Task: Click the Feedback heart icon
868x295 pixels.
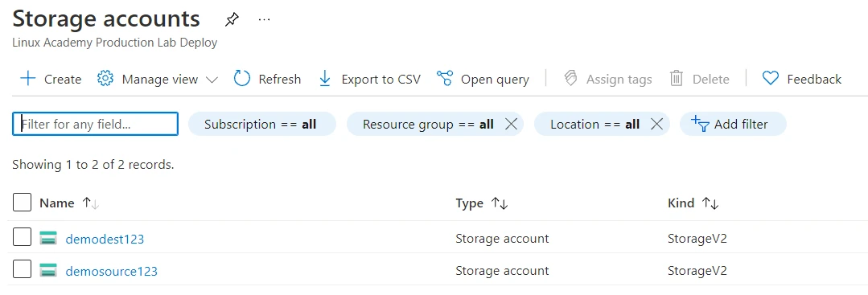Action: (771, 79)
